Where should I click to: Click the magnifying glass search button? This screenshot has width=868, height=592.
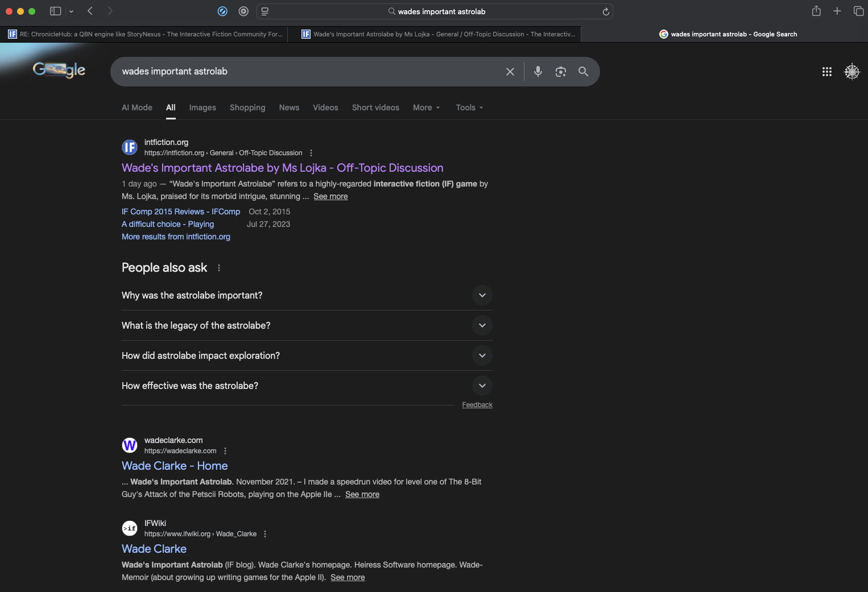pos(583,72)
